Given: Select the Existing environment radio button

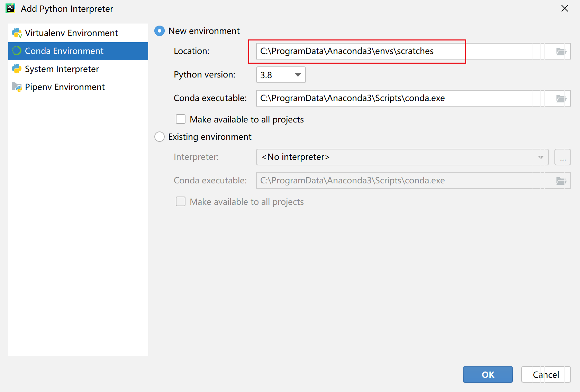Looking at the screenshot, I should (160, 137).
